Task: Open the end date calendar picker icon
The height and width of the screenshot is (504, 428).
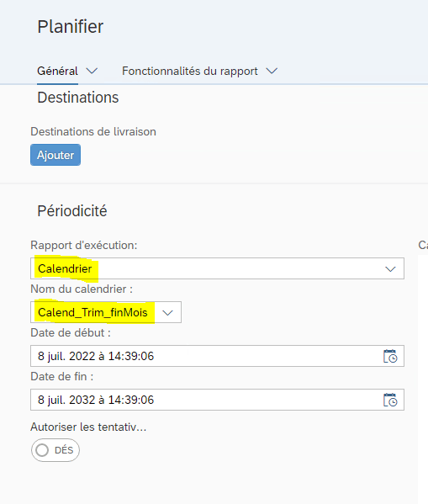Action: click(x=390, y=400)
